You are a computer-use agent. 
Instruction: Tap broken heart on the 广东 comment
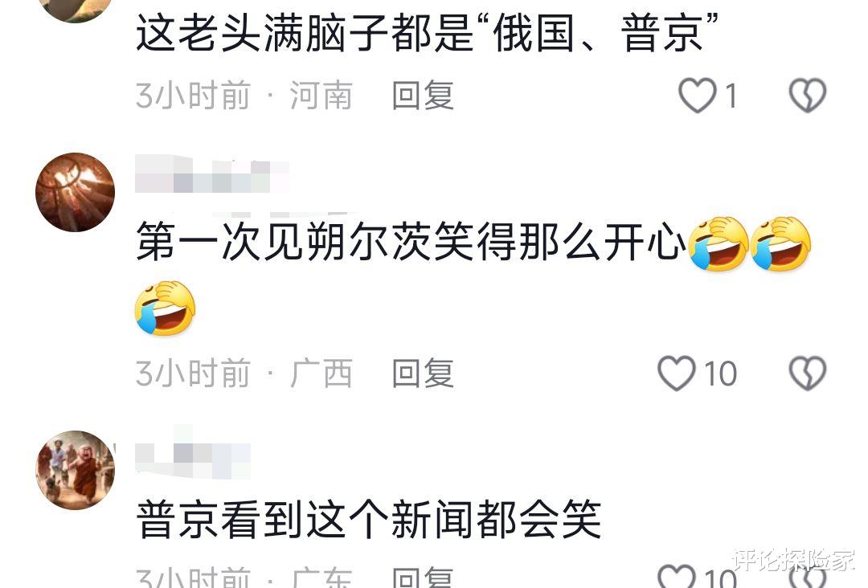pyautogui.click(x=807, y=577)
